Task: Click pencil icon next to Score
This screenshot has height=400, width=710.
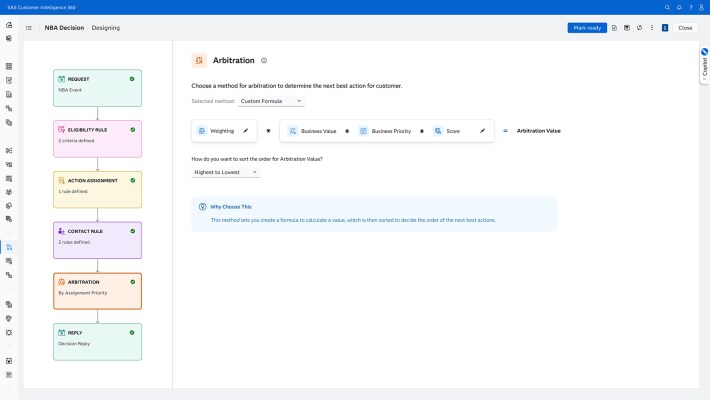Action: [483, 131]
